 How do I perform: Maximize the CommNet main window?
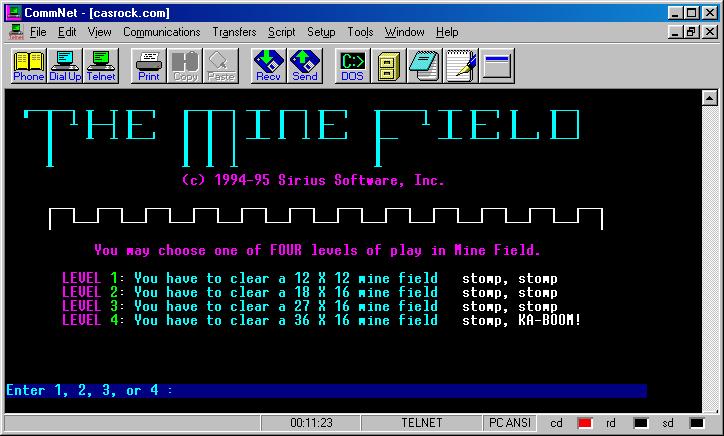pos(691,13)
